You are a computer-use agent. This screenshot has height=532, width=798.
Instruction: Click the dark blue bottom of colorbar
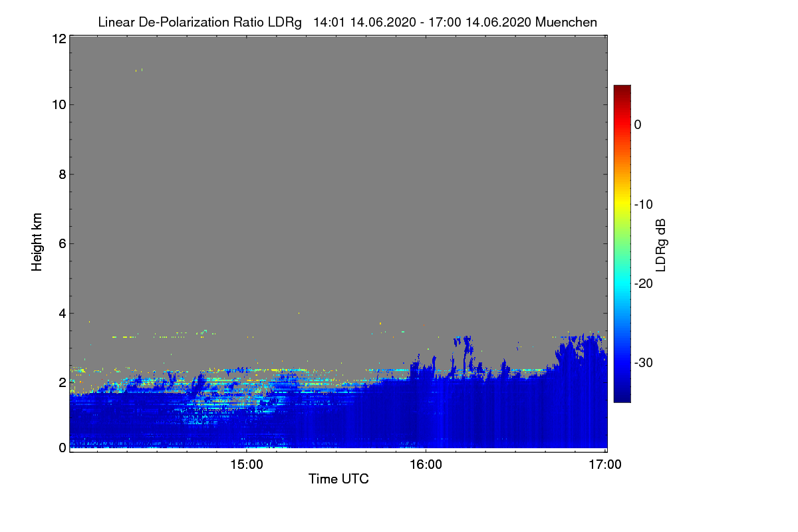click(622, 397)
